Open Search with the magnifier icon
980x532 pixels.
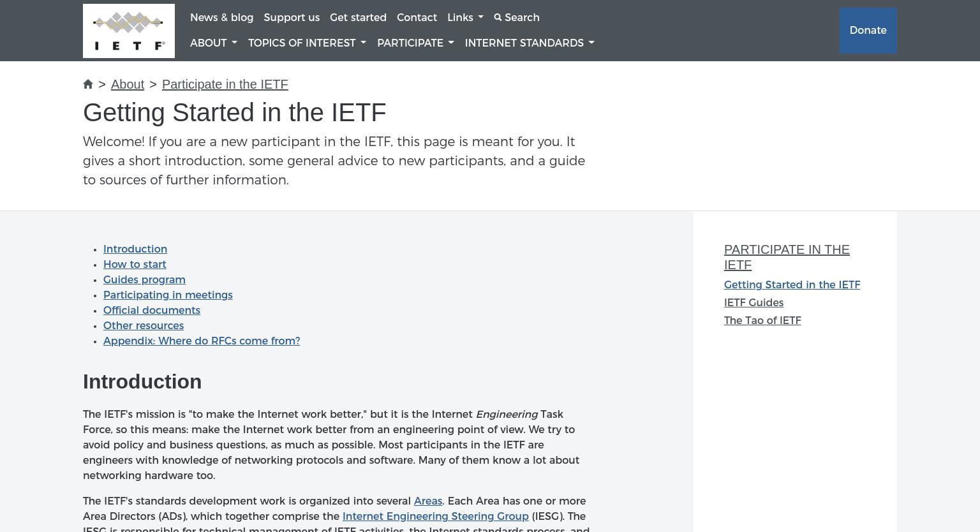pos(516,18)
